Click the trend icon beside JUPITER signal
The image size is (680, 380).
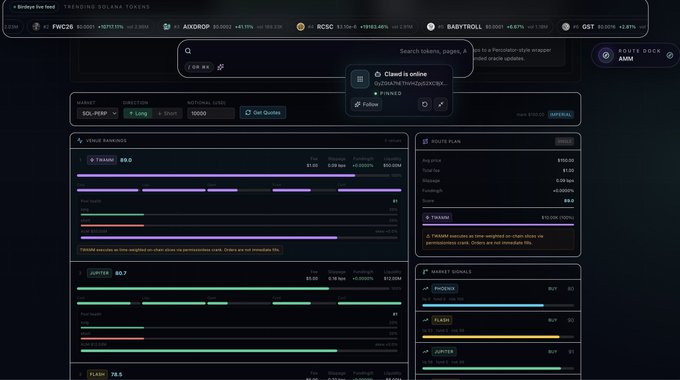pyautogui.click(x=425, y=351)
